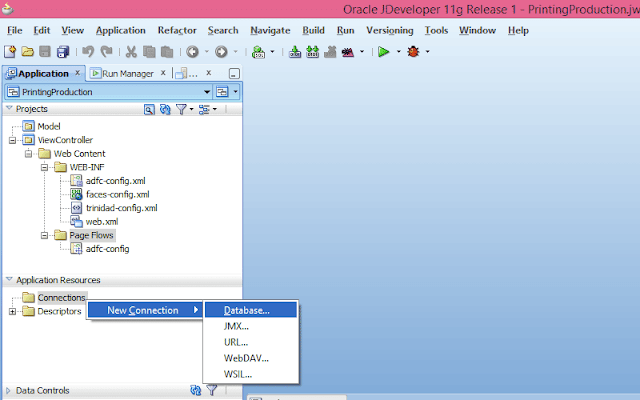Collapse the Application Resources section

(9, 280)
